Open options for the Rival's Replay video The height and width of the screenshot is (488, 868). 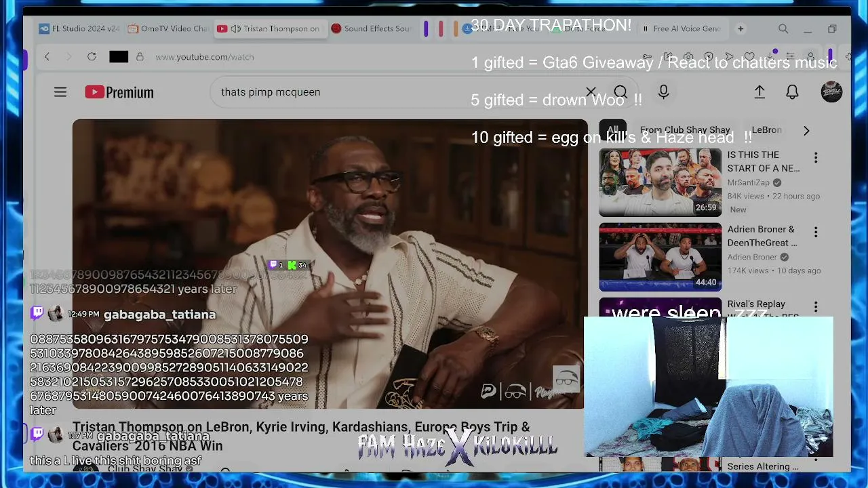pos(816,307)
